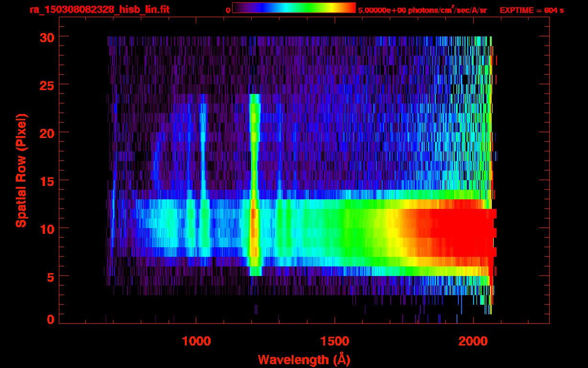The height and width of the screenshot is (368, 588).
Task: Click the file name ra_150308082328_hisb_lin.fit
Action: coord(99,10)
